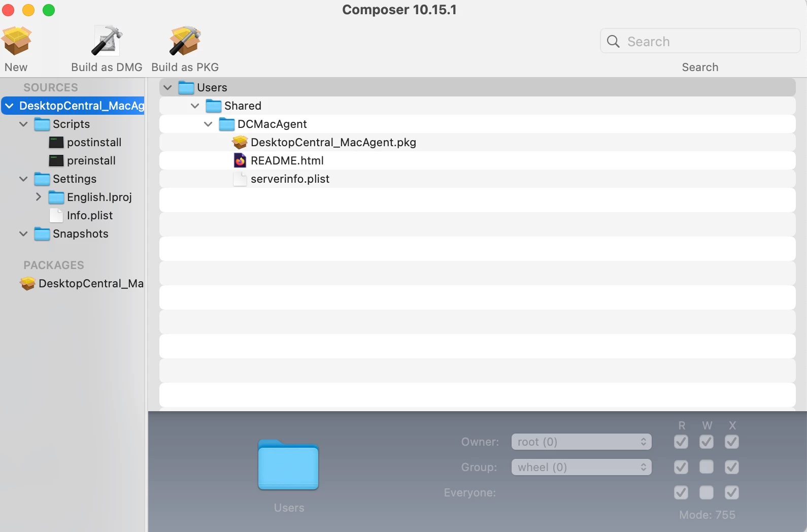
Task: Collapse the DCMacAgent folder chevron
Action: click(x=208, y=124)
